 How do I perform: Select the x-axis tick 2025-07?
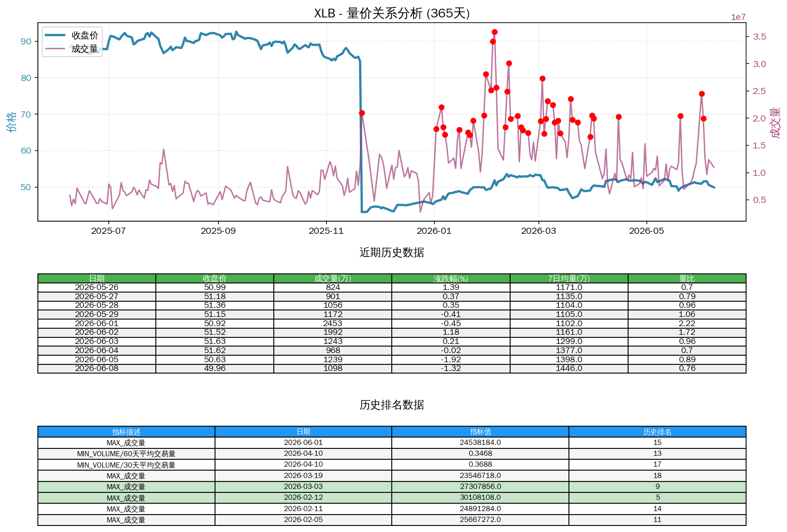coord(108,231)
